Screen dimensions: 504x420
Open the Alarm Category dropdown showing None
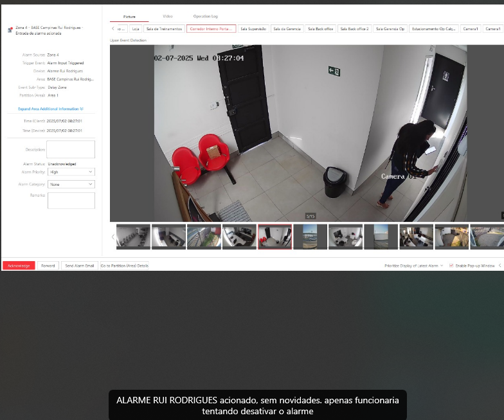pyautogui.click(x=71, y=184)
